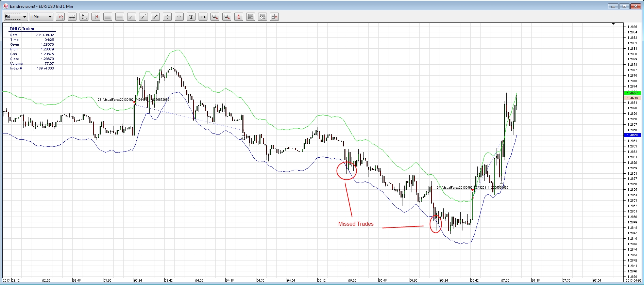Click the Volume value 77.07
Image resolution: width=644 pixels, height=285 pixels.
(x=49, y=63)
